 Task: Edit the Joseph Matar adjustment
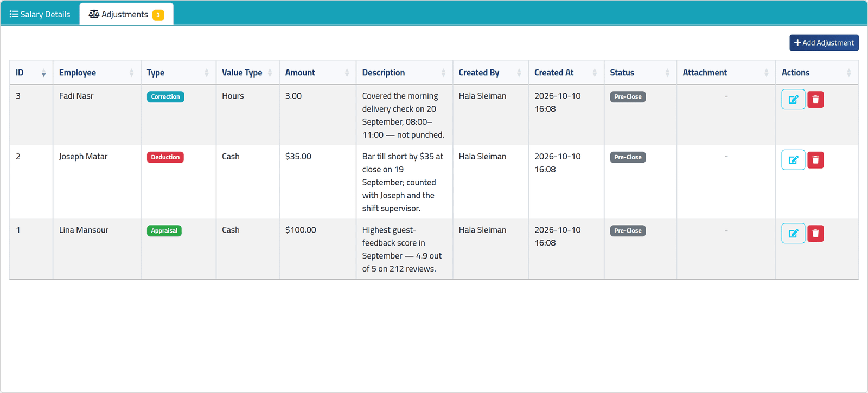click(793, 160)
